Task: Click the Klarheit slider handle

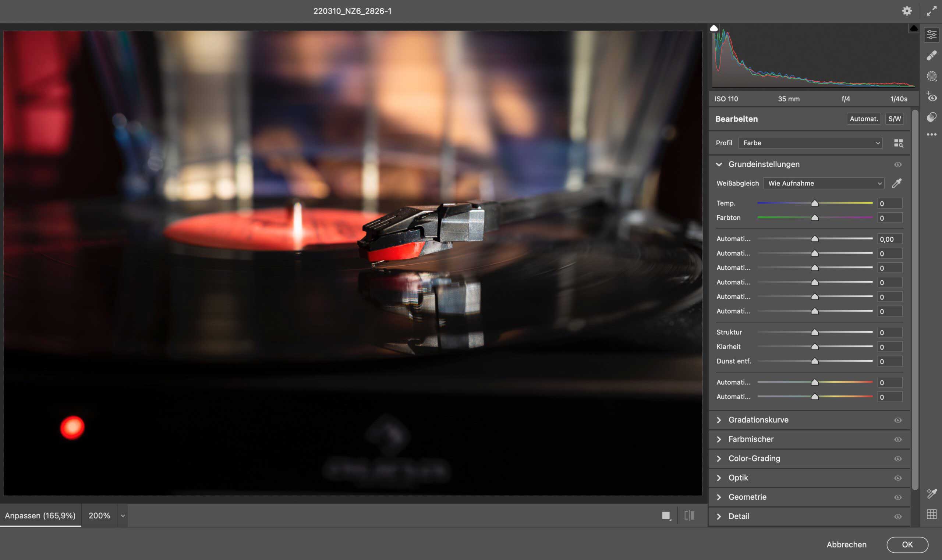Action: click(814, 347)
